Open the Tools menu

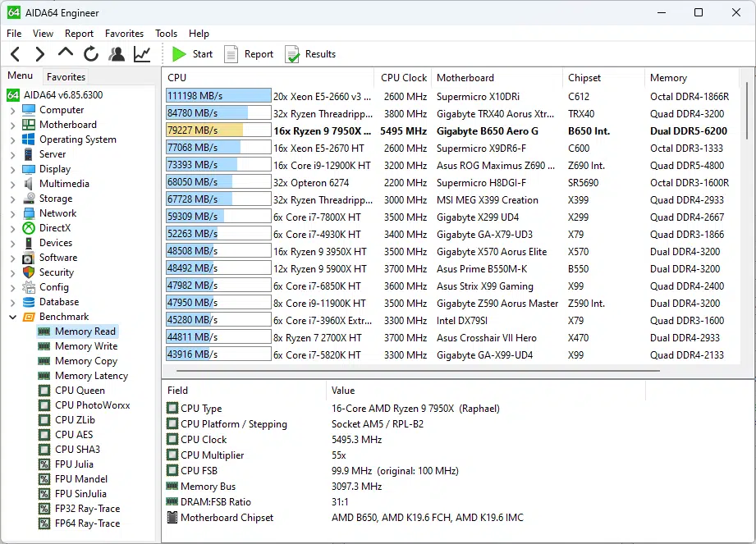(x=166, y=34)
